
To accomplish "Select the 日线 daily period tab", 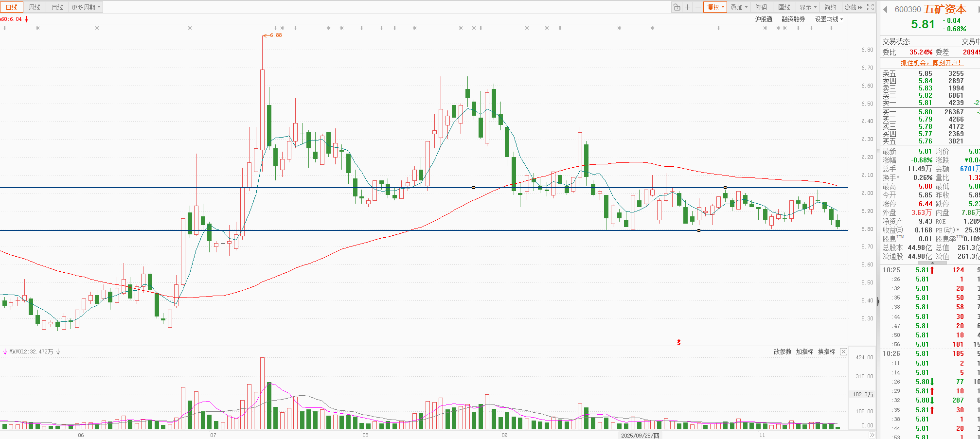I will pos(12,7).
